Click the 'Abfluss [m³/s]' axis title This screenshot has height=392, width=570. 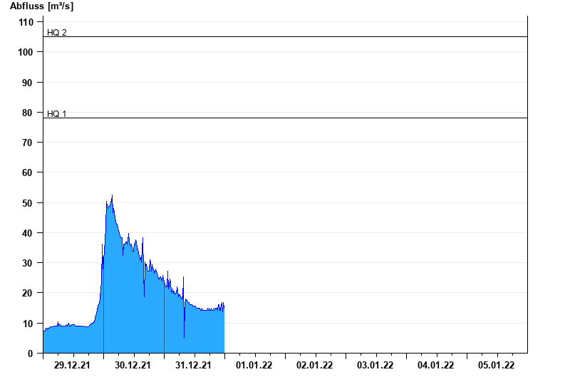[41, 6]
